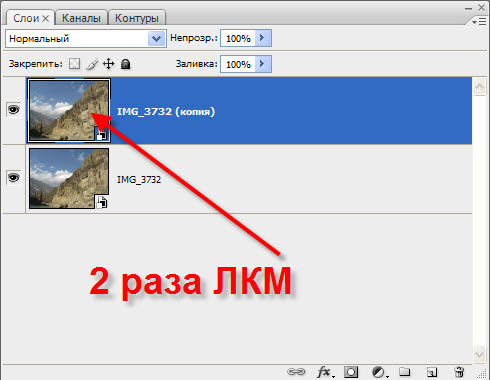Click the link layers icon

296,371
